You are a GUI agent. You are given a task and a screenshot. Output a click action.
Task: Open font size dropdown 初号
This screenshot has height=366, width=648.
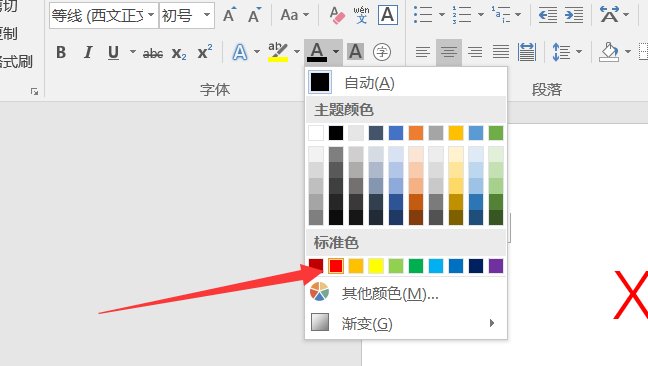click(x=187, y=16)
